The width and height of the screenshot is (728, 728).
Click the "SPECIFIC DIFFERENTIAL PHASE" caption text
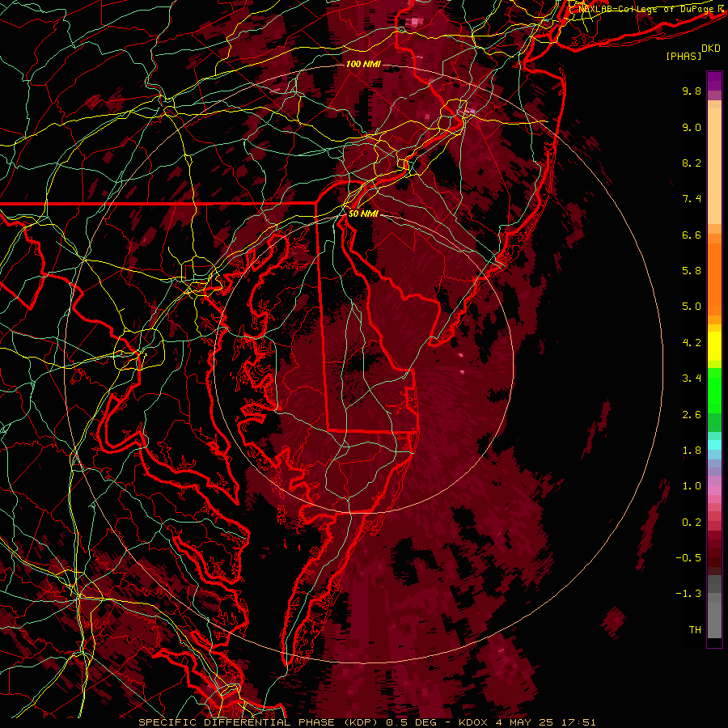click(x=236, y=722)
